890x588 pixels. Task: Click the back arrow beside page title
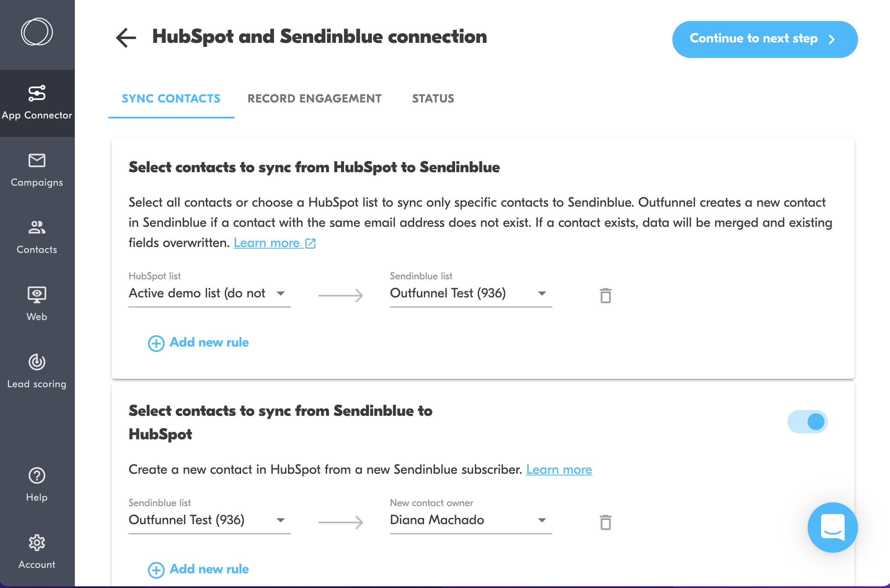pyautogui.click(x=126, y=38)
